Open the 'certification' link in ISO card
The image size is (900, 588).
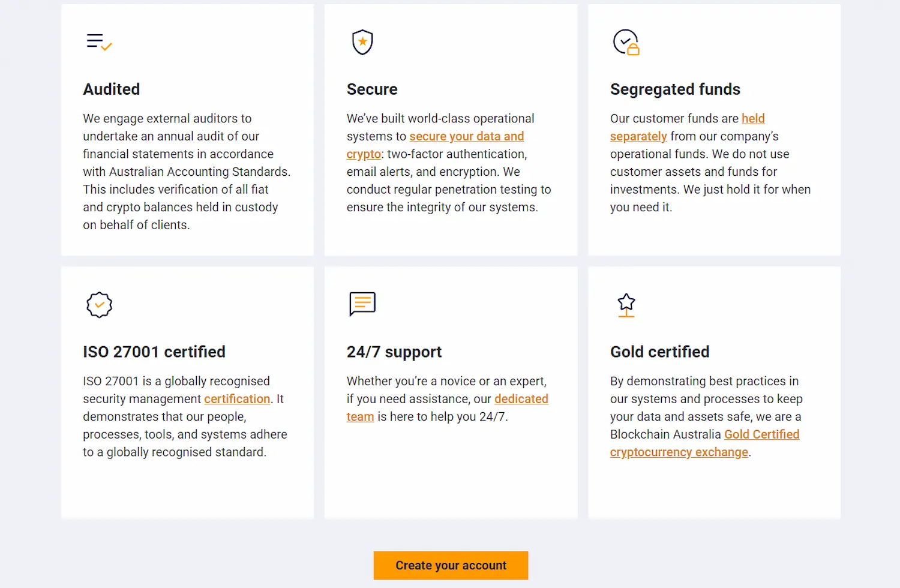pos(237,399)
